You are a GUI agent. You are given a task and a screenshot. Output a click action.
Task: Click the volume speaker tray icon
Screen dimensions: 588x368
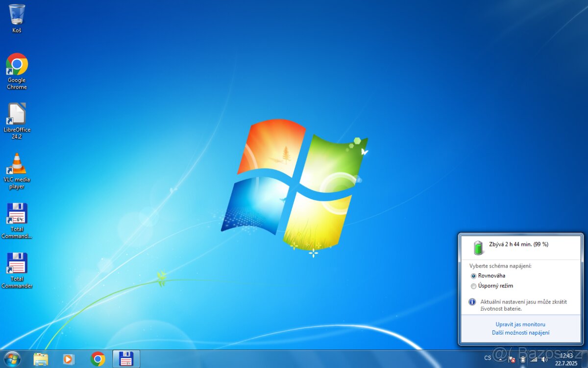click(x=544, y=360)
